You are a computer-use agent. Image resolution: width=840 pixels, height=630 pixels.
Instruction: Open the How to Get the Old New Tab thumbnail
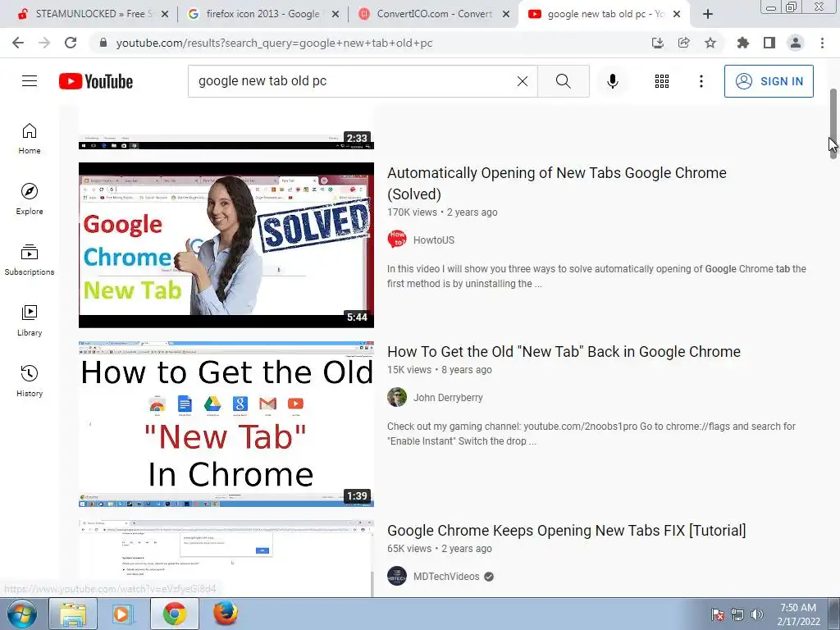click(226, 424)
